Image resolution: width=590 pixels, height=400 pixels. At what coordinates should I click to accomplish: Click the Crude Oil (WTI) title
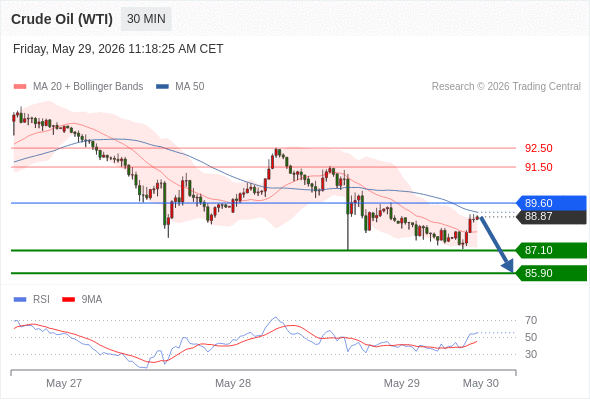coord(62,19)
